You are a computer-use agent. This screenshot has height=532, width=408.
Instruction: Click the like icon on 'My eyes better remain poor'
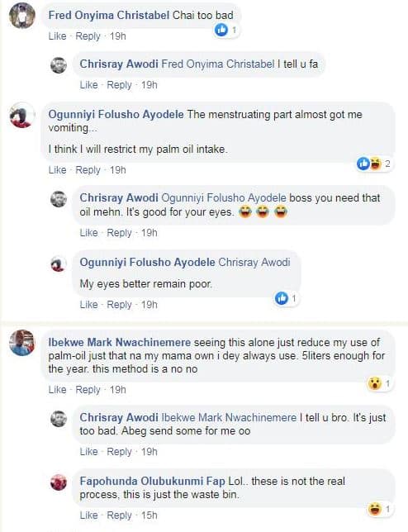287,298
